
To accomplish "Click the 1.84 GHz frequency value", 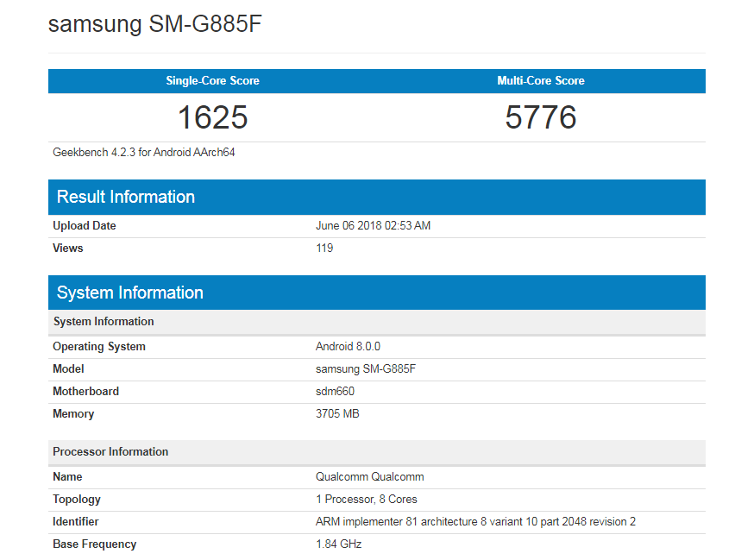I will pyautogui.click(x=339, y=544).
